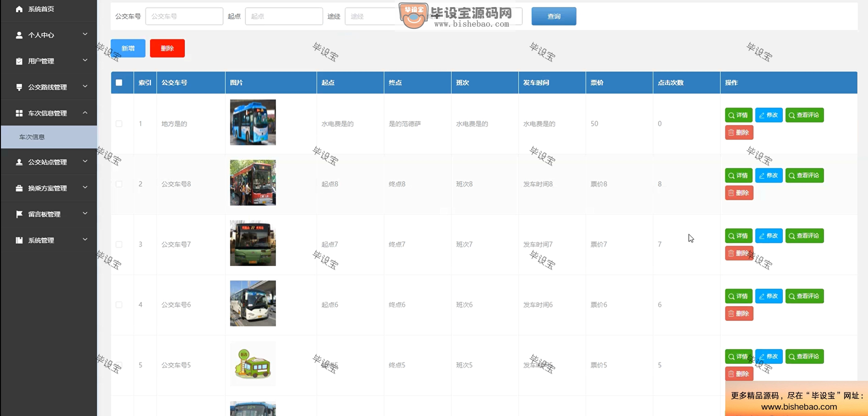Click the blue 查询 search button
This screenshot has height=416, width=868.
[554, 16]
